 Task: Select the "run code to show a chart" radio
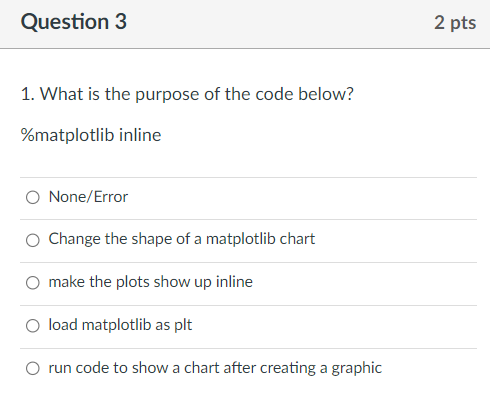(x=33, y=369)
